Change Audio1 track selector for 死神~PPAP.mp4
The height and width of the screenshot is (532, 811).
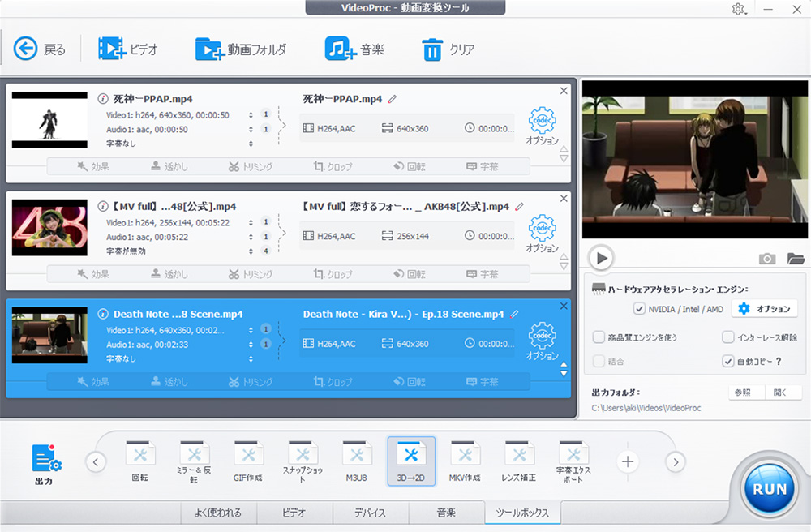coord(251,129)
